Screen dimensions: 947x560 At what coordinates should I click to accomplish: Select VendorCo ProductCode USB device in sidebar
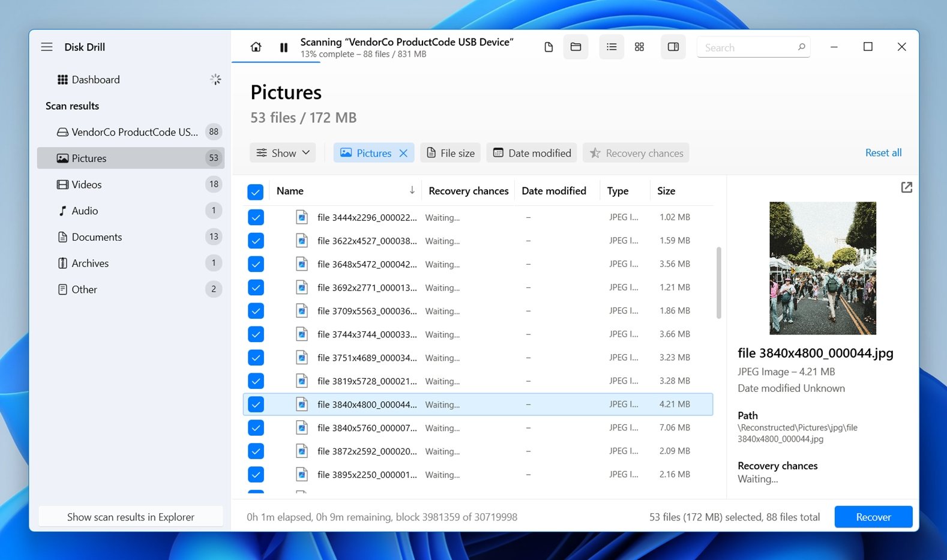click(131, 132)
